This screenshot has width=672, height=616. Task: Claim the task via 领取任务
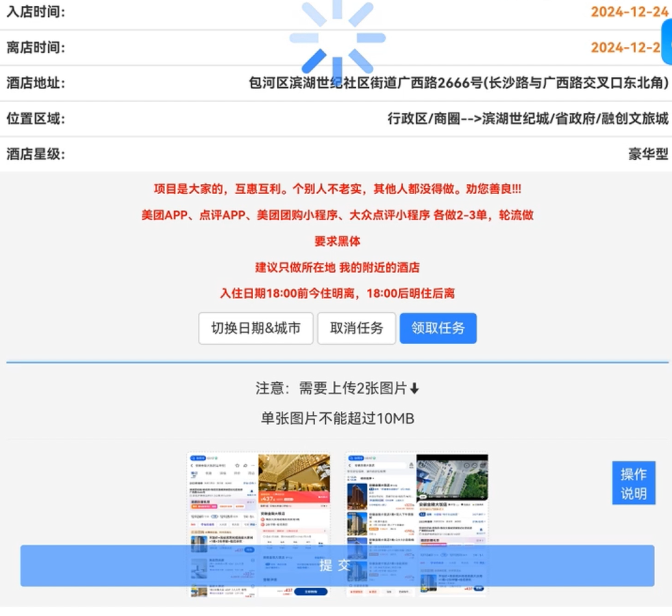pos(438,328)
